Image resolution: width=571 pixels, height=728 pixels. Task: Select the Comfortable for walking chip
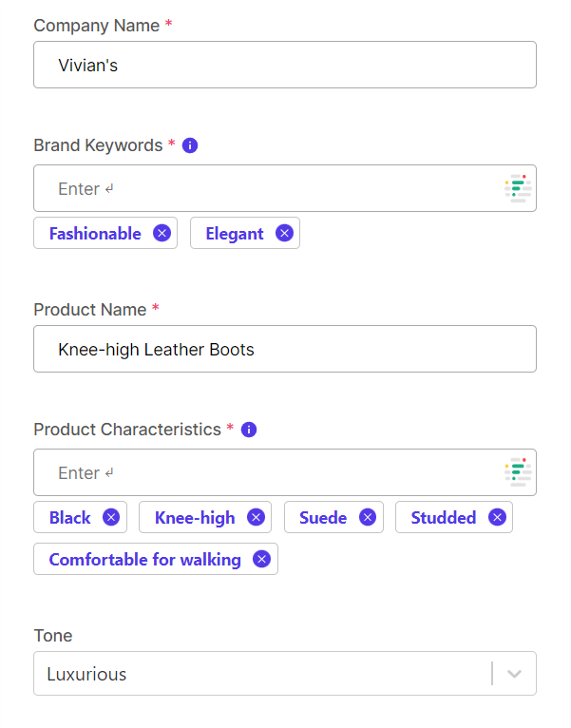[144, 559]
